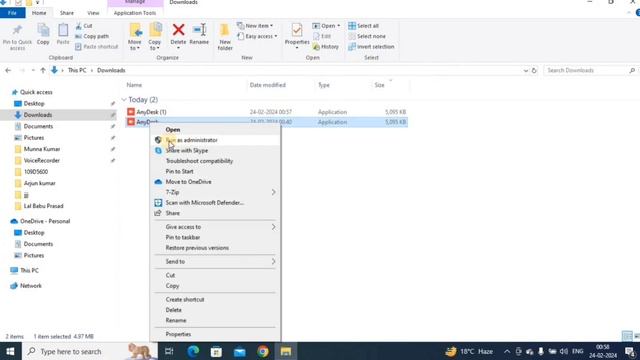Choose Share with Skype
The width and height of the screenshot is (640, 360).
[216, 151]
